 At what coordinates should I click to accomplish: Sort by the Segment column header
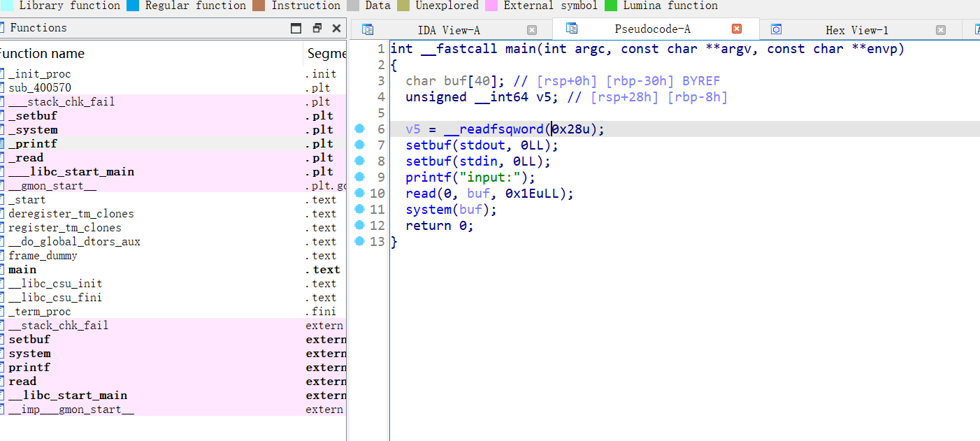(324, 53)
